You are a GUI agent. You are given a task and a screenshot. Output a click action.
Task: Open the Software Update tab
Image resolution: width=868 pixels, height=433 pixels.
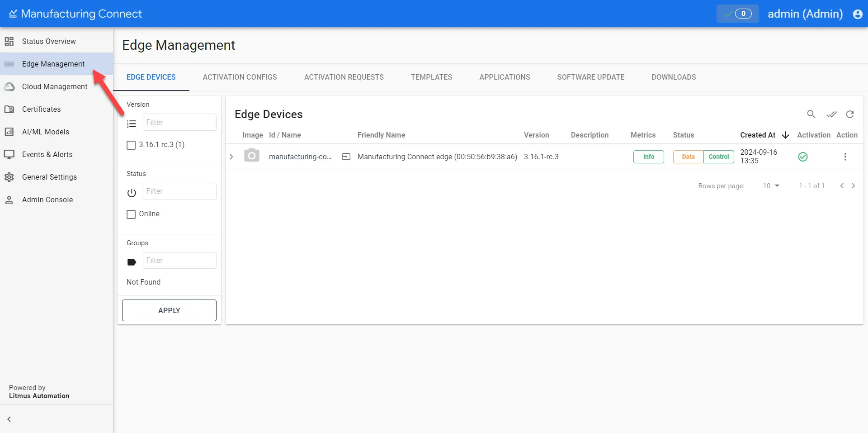[x=590, y=77]
